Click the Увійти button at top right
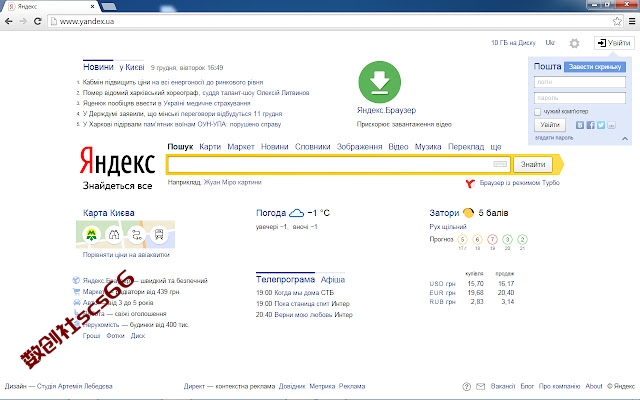Screen dimensions: 640x400 click(615, 42)
